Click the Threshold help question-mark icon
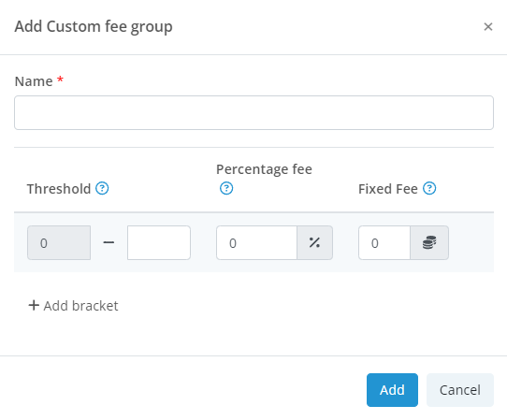This screenshot has height=420, width=507. tap(102, 188)
